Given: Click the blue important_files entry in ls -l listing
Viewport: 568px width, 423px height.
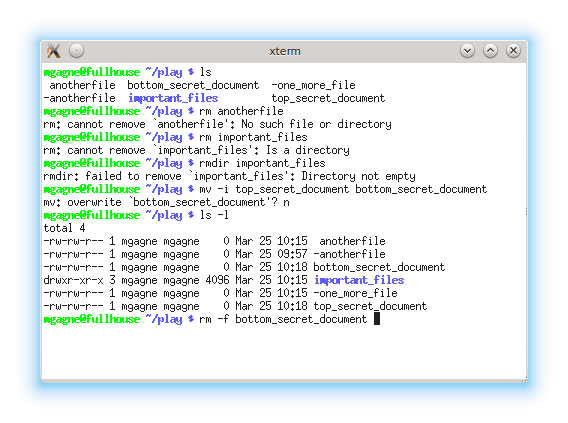Looking at the screenshot, I should tap(359, 280).
